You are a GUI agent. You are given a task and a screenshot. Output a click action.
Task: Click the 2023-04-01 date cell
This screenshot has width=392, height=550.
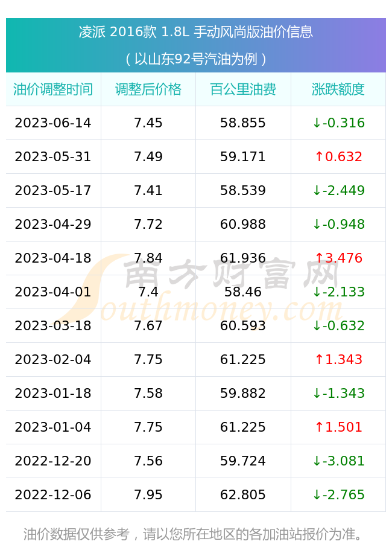[53, 292]
